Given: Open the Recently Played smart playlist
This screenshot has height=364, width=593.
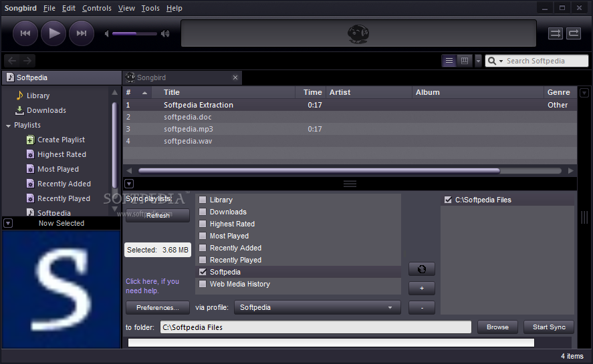Looking at the screenshot, I should (64, 199).
